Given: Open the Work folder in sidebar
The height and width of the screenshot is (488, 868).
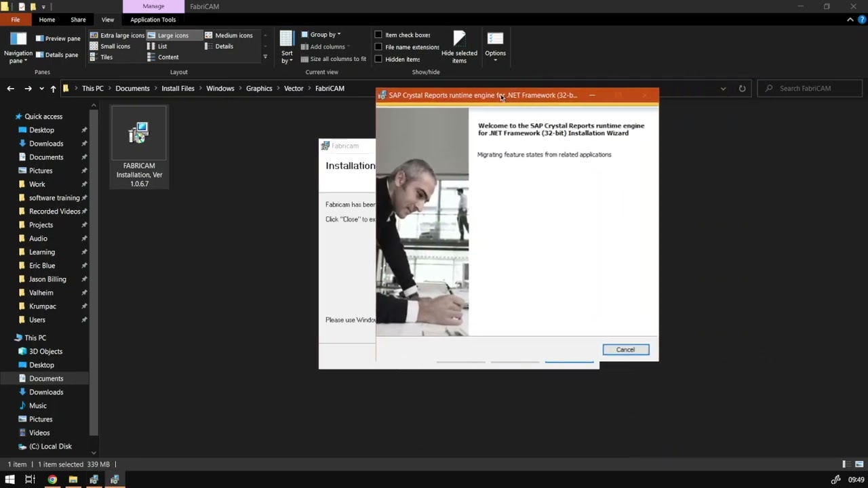Looking at the screenshot, I should (37, 184).
